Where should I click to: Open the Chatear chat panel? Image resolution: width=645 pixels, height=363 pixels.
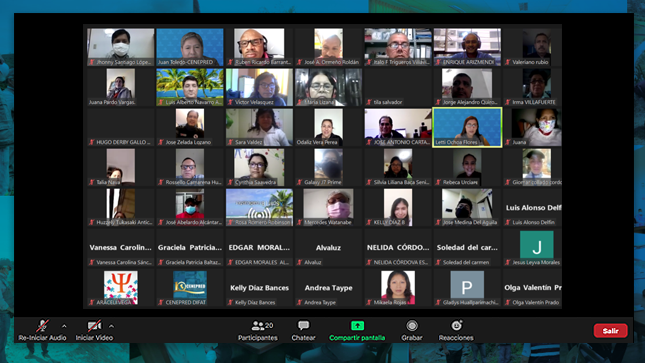tap(304, 326)
